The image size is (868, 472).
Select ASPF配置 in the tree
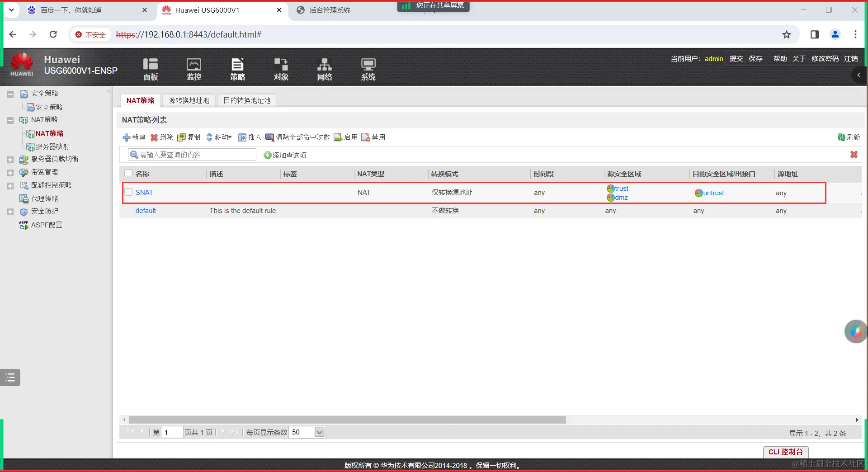(46, 225)
